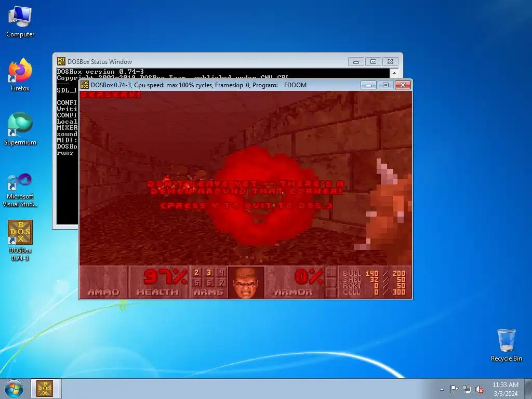Screen dimensions: 532x399
Task: Open Action Center flag icon
Action: 454,389
